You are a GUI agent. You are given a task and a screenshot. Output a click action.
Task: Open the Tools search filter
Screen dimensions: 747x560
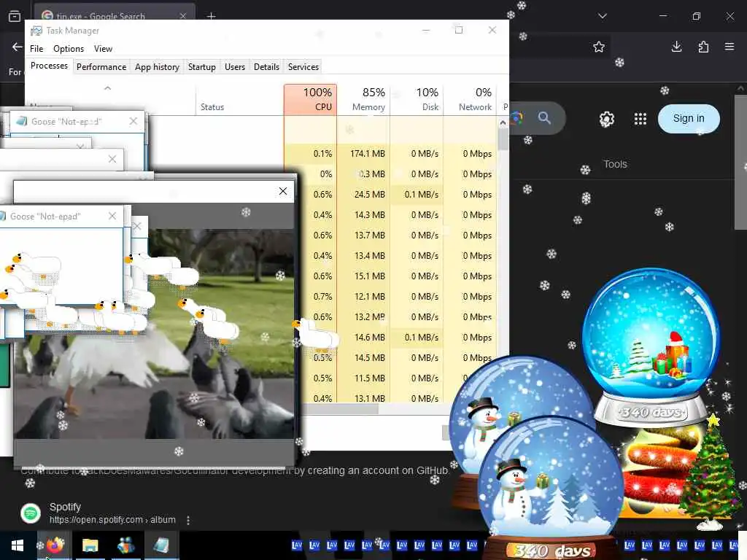[615, 164]
